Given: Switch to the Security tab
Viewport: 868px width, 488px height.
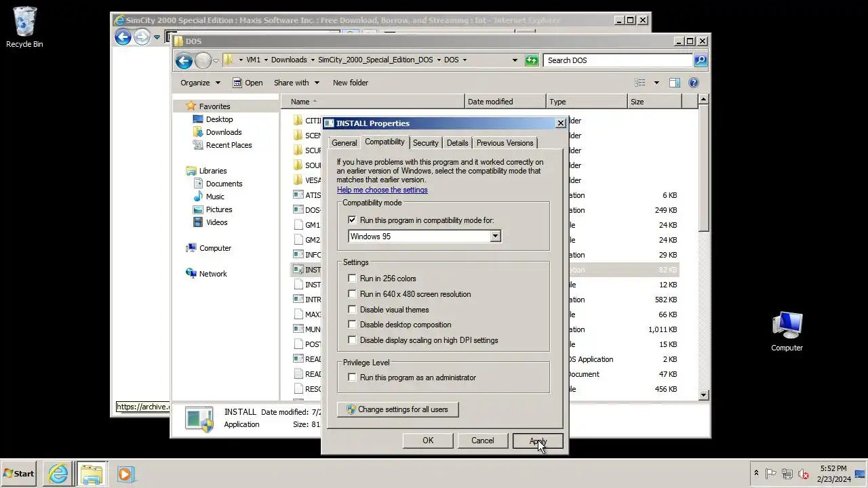Looking at the screenshot, I should click(x=425, y=143).
